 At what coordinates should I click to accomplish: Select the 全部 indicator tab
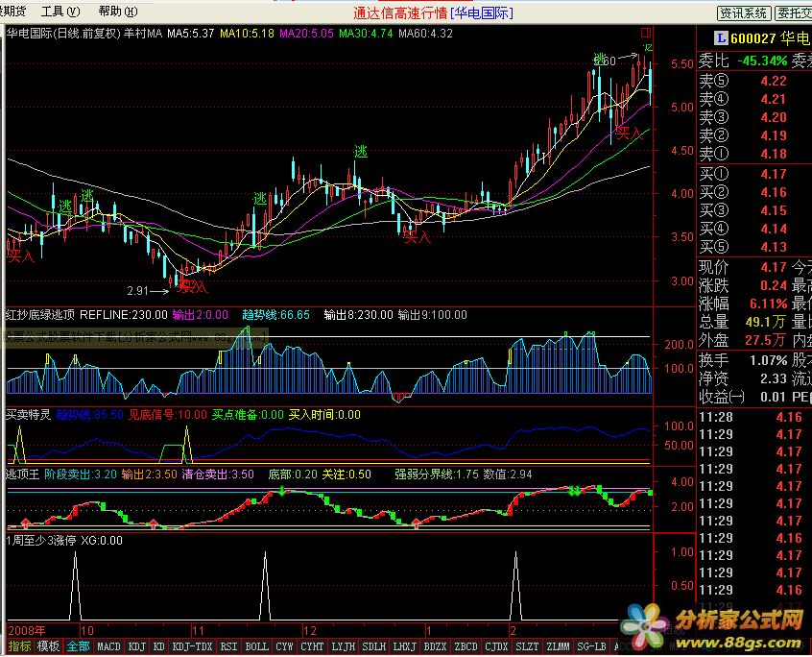pos(78,646)
